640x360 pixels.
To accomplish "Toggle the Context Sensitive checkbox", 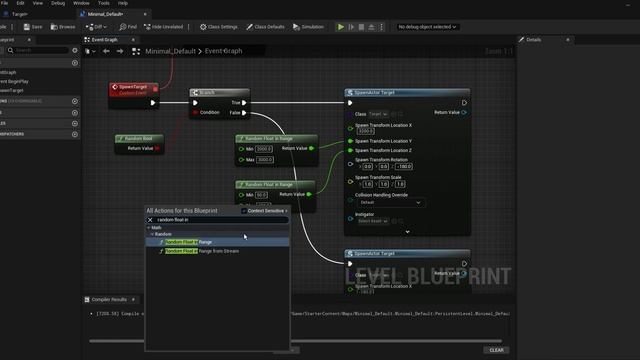I will pos(244,211).
